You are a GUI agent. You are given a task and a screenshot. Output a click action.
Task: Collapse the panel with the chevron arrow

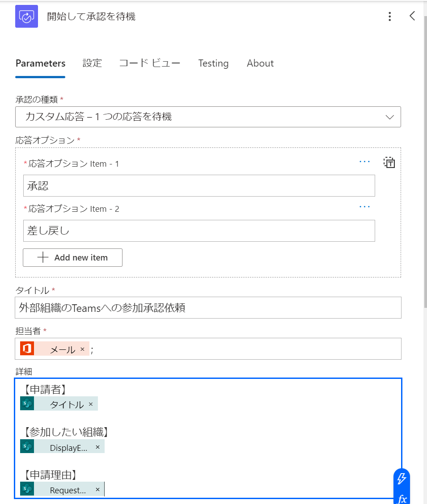(x=412, y=16)
